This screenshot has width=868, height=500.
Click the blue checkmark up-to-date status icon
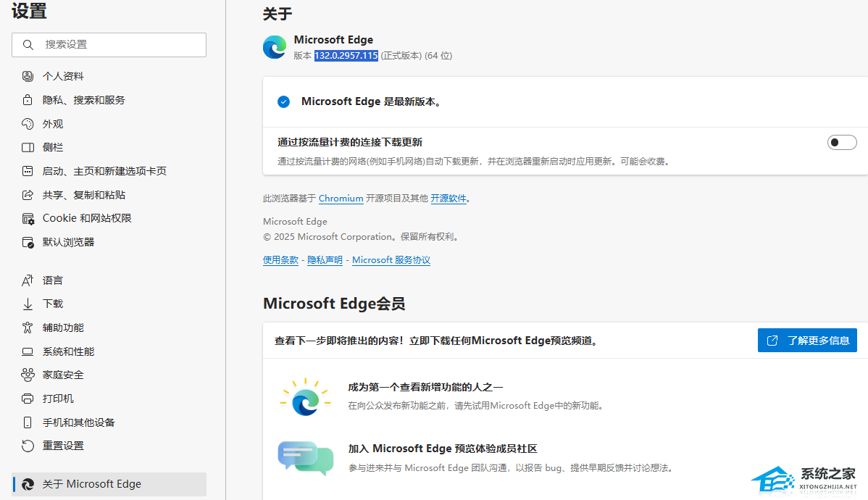(283, 102)
